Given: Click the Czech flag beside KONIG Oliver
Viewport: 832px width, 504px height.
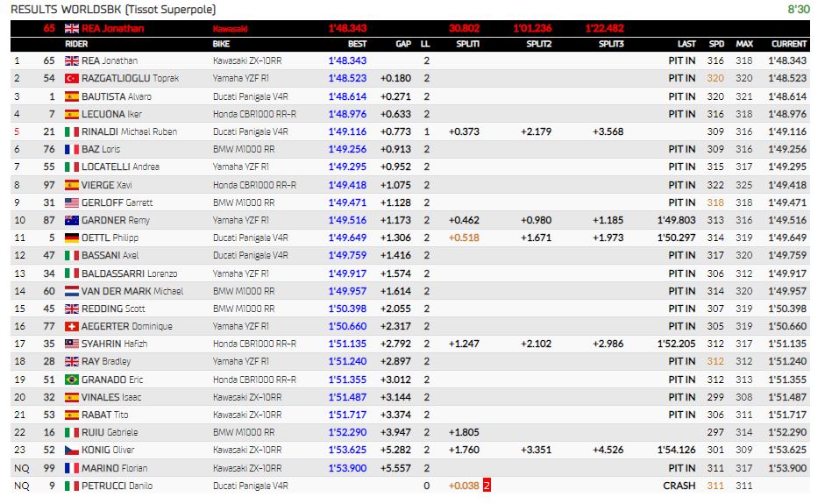Looking at the screenshot, I should click(72, 450).
